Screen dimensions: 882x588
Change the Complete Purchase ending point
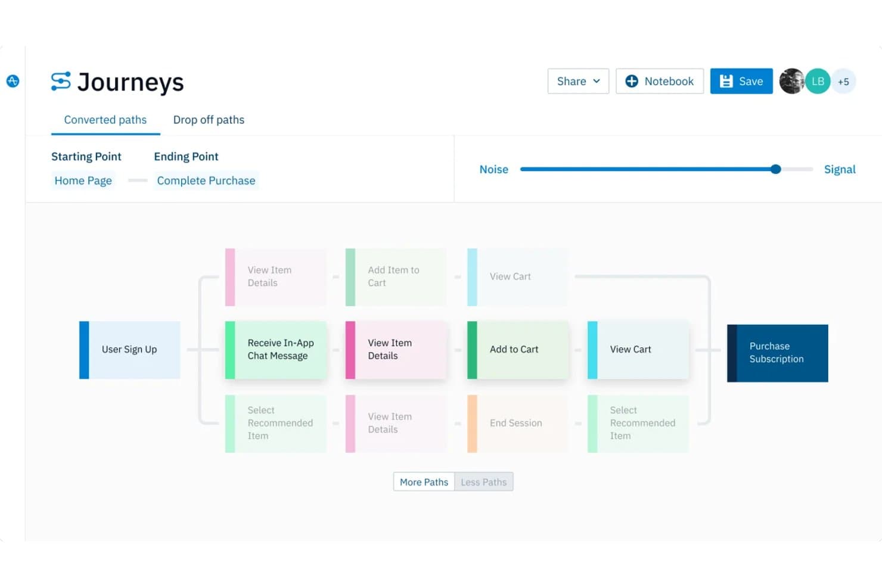pos(206,181)
